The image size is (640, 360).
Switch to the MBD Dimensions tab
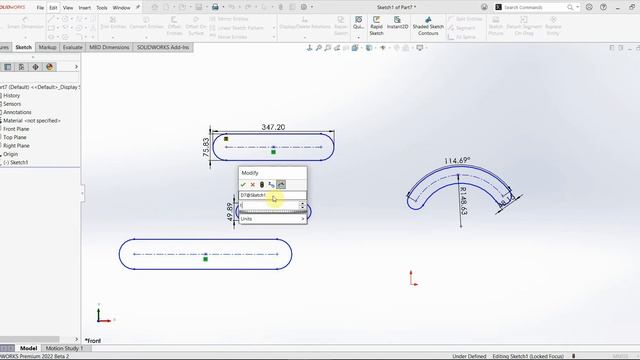[109, 47]
